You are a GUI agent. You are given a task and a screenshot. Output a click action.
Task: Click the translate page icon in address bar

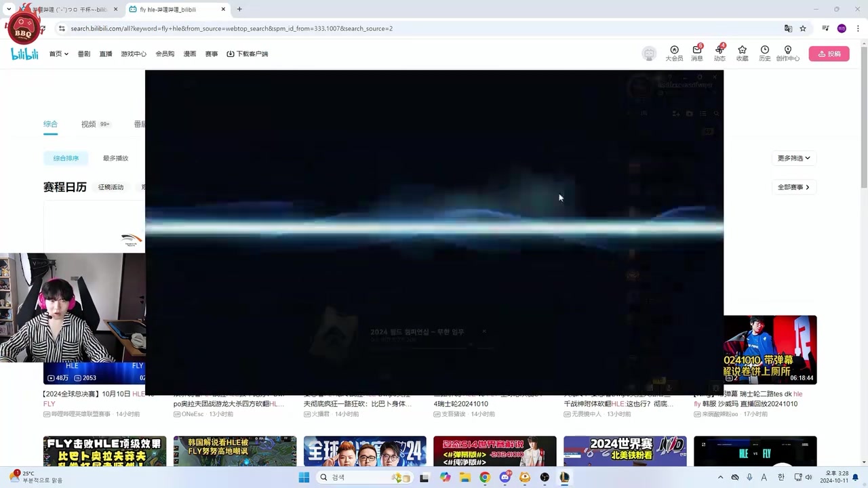point(788,28)
